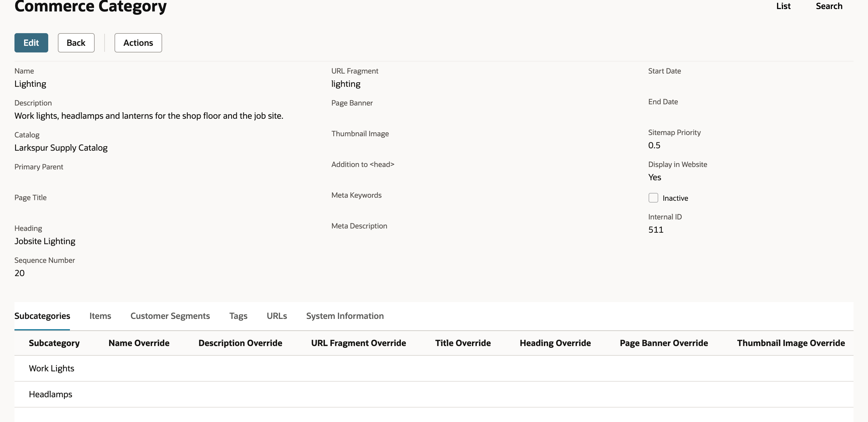Select the Subcategories tab
The height and width of the screenshot is (422, 868).
click(x=42, y=316)
